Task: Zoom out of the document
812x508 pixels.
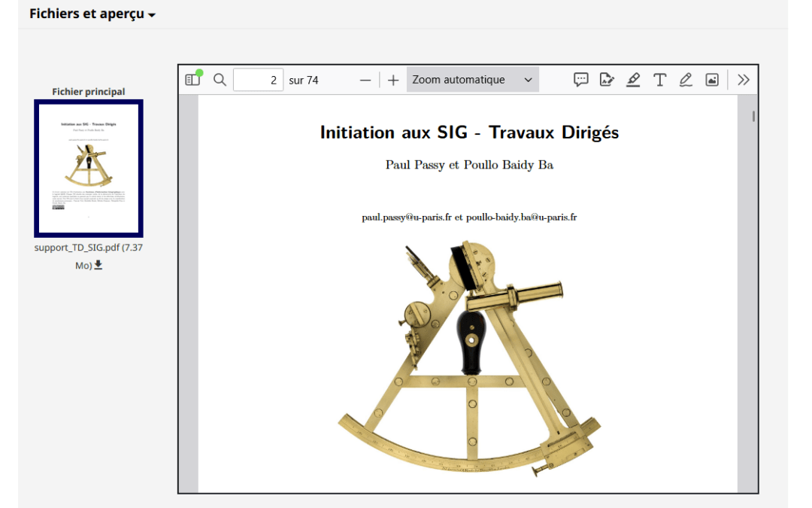Action: click(x=365, y=79)
